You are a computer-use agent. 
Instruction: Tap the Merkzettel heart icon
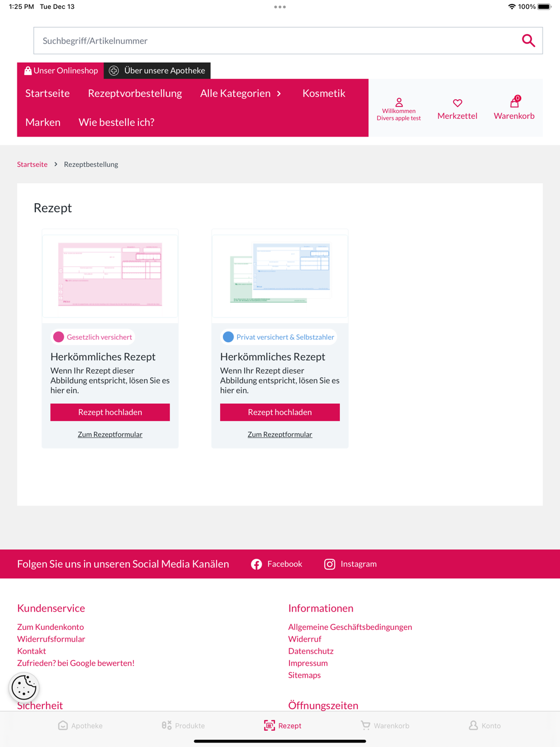pos(458,103)
